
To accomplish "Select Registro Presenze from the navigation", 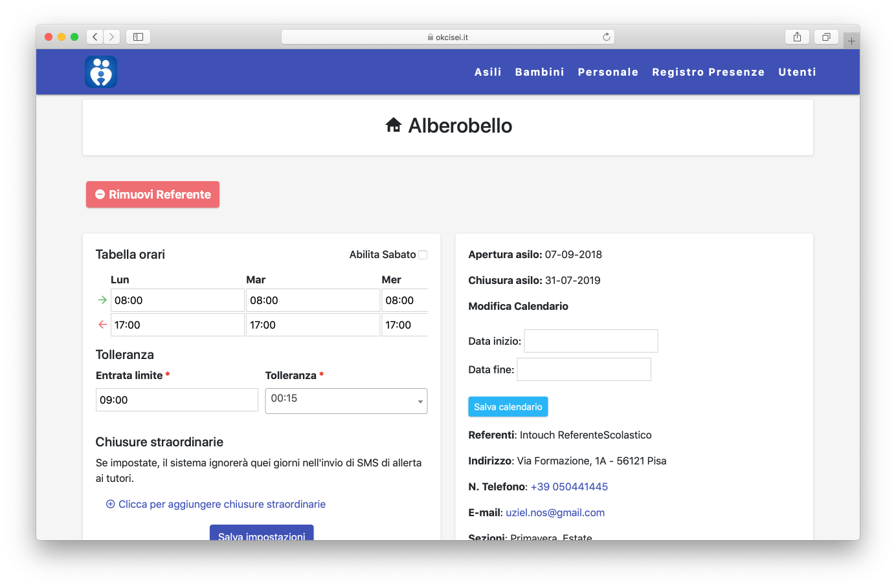I will coord(708,72).
